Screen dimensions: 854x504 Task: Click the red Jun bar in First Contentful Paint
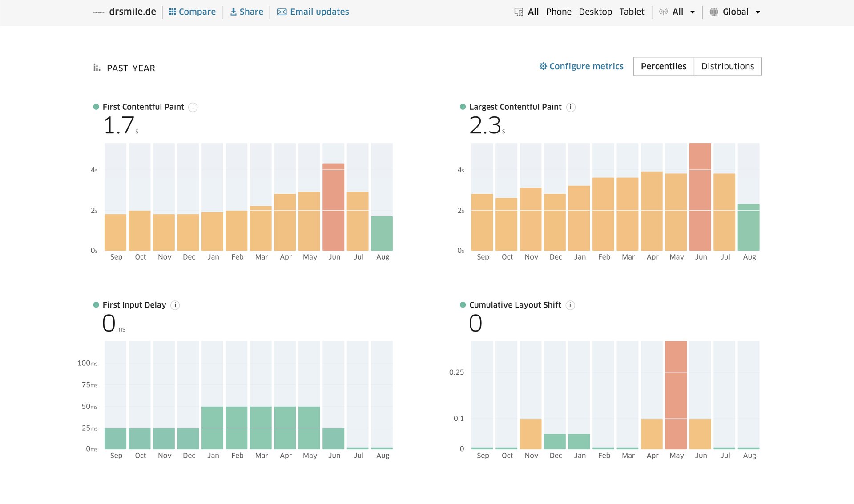pyautogui.click(x=334, y=207)
